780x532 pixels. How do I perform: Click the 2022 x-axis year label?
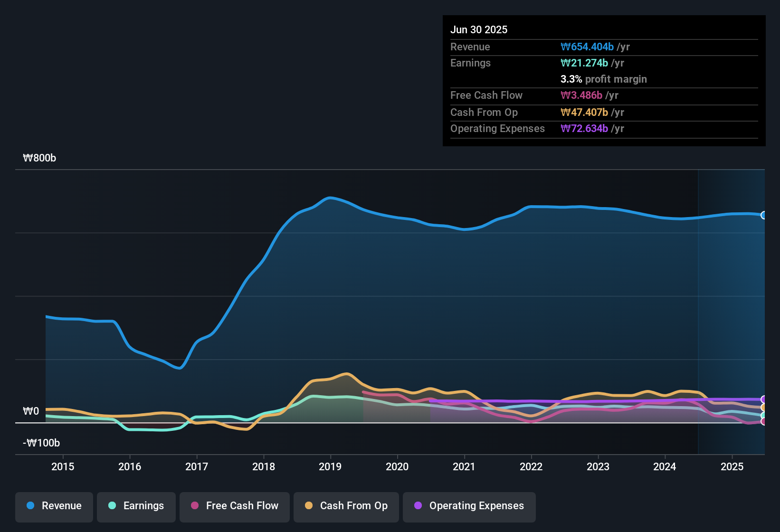[531, 466]
